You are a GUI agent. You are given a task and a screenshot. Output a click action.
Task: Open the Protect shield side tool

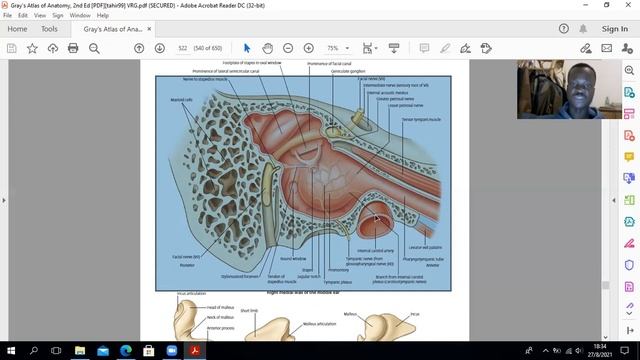(x=629, y=265)
